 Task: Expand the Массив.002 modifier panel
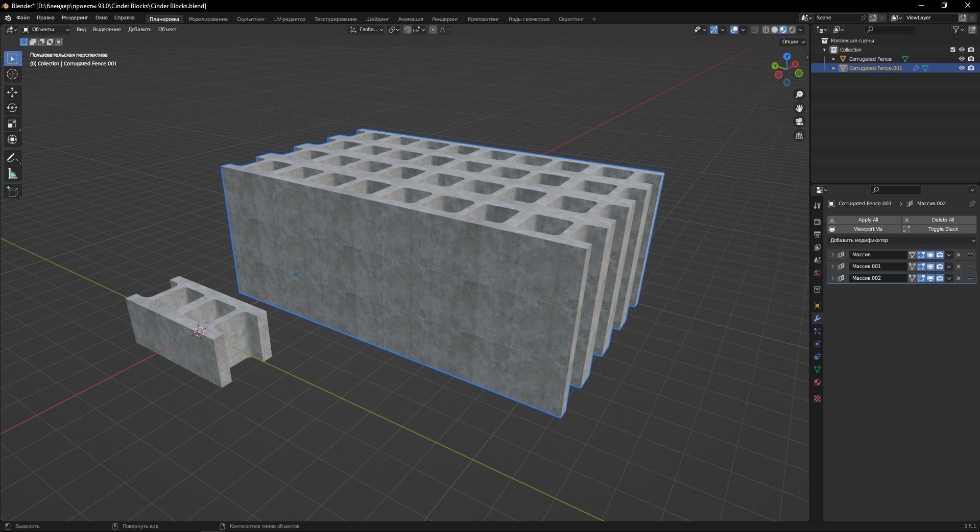click(x=832, y=278)
